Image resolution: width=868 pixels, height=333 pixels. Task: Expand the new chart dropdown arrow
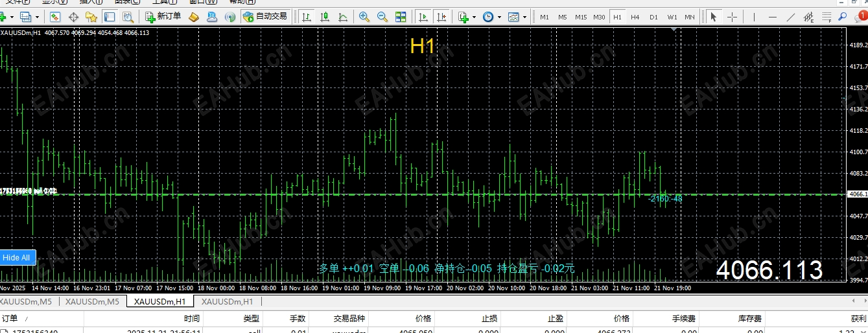click(12, 16)
